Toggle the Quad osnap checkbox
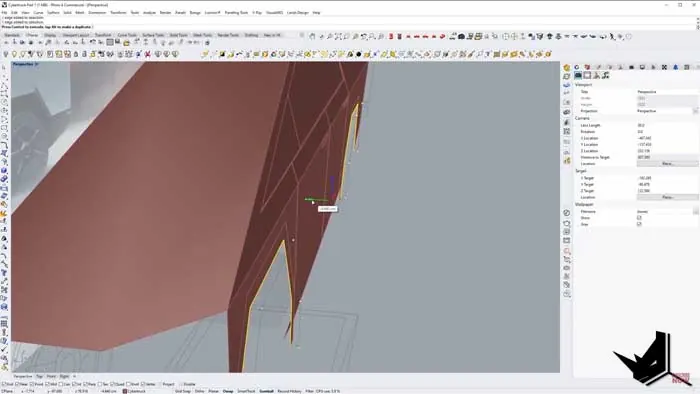Image resolution: width=700 pixels, height=394 pixels. pyautogui.click(x=112, y=384)
